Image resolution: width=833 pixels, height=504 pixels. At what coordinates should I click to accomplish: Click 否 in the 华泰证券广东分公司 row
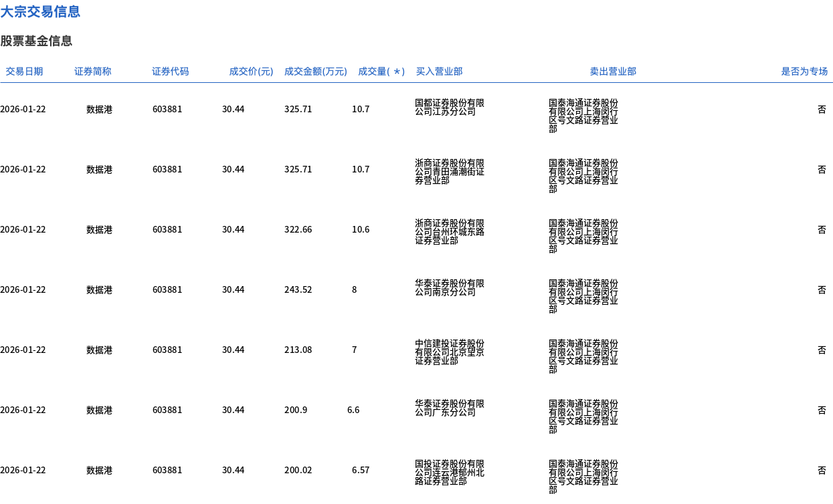click(x=822, y=410)
